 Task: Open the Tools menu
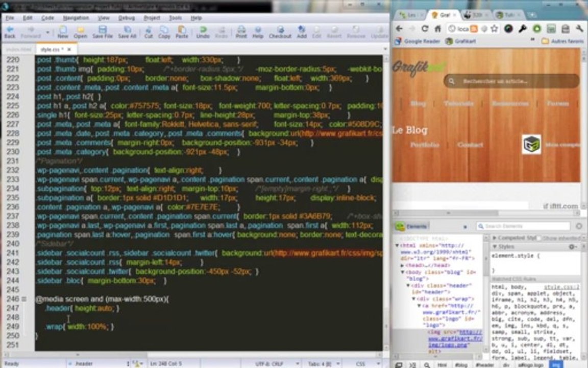coord(175,18)
